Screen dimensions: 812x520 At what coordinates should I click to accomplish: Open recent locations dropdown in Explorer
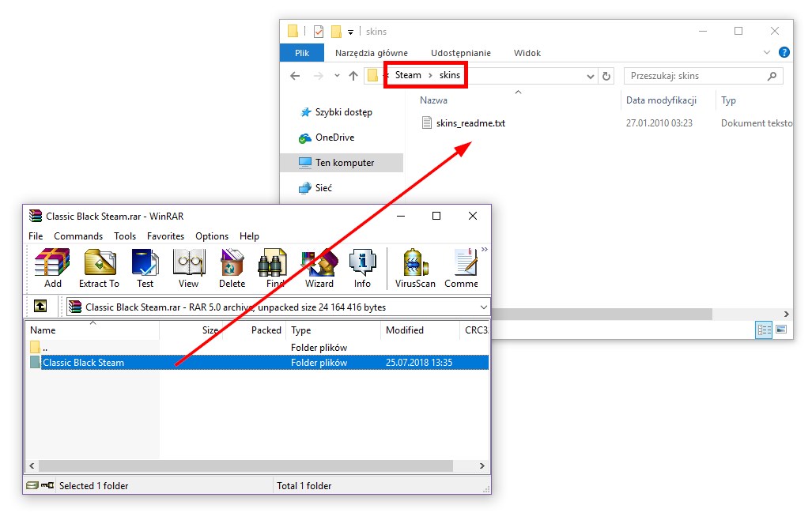pos(337,76)
